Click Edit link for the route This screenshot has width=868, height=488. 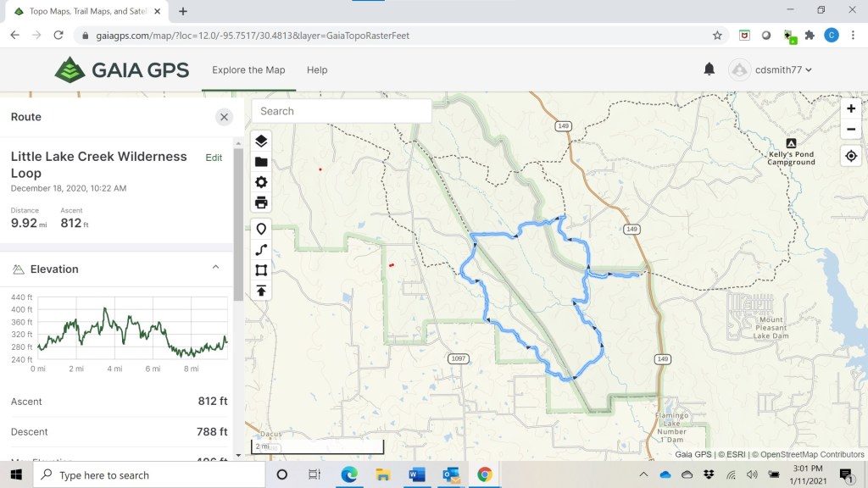point(214,158)
